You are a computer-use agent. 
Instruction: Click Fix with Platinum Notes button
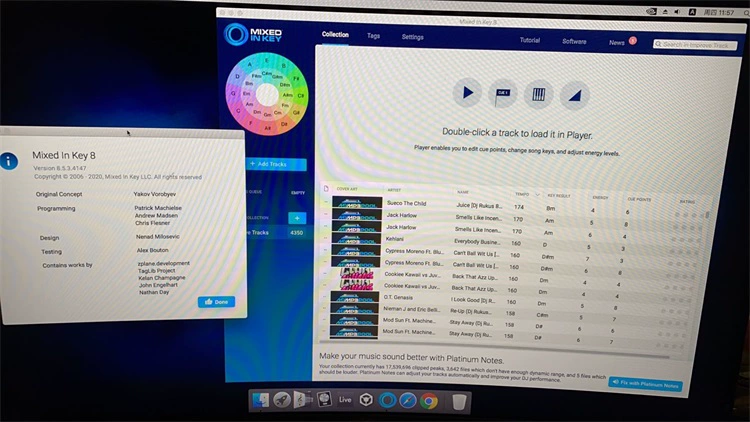[645, 384]
